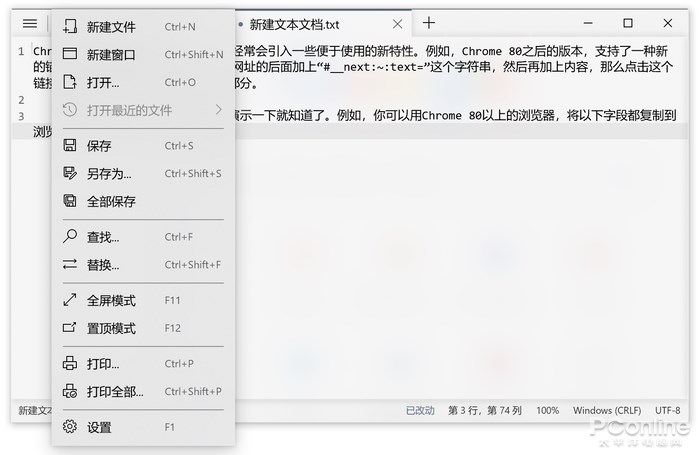Click the Open file icon
The image size is (700, 455).
click(70, 82)
